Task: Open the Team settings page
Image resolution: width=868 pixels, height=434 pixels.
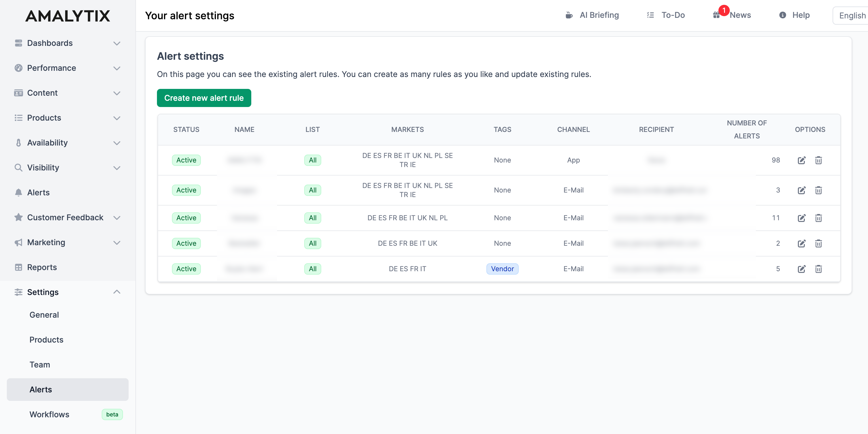Action: 40,364
